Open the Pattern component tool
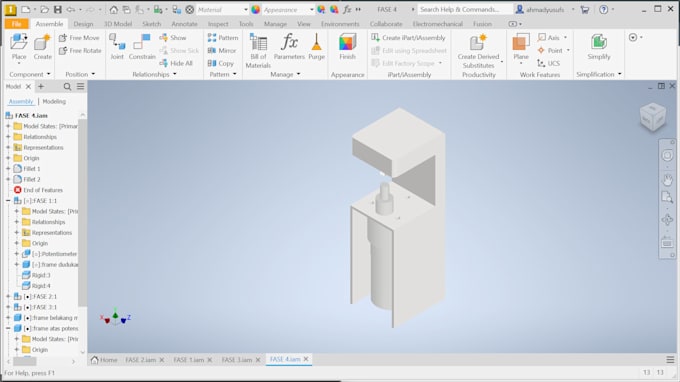 click(x=223, y=38)
